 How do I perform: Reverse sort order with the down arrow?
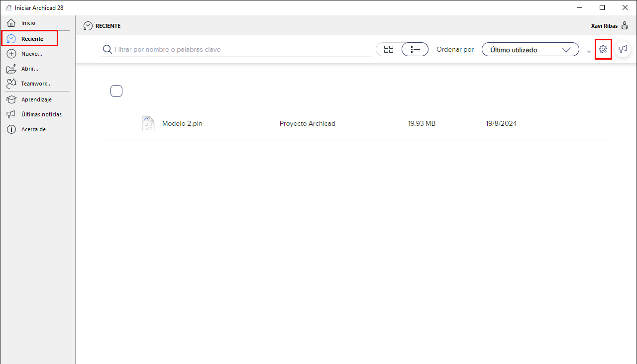coord(589,49)
